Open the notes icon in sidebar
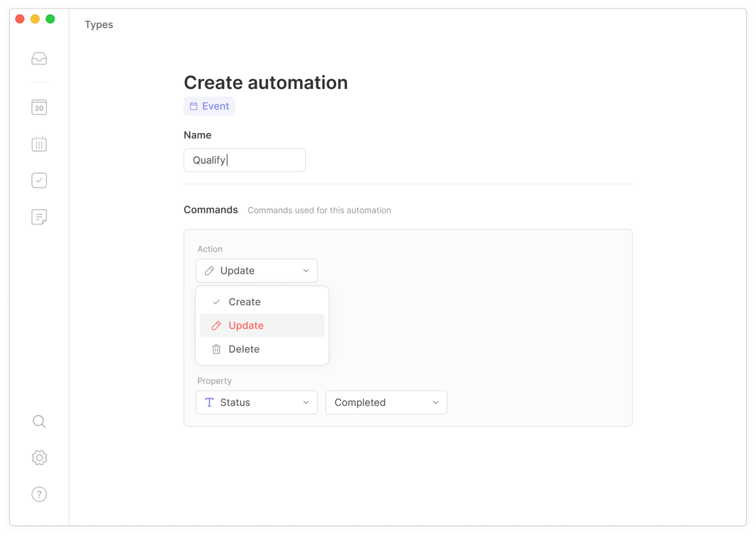Image resolution: width=756 pixels, height=536 pixels. pos(39,217)
